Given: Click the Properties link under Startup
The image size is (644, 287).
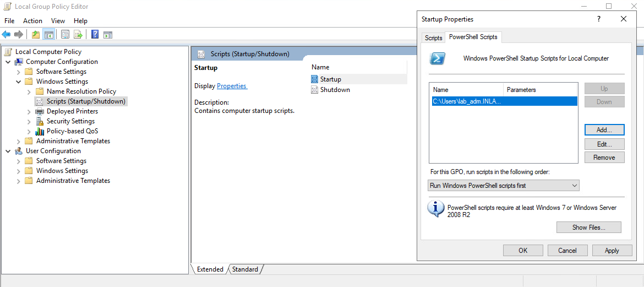Looking at the screenshot, I should pos(232,86).
